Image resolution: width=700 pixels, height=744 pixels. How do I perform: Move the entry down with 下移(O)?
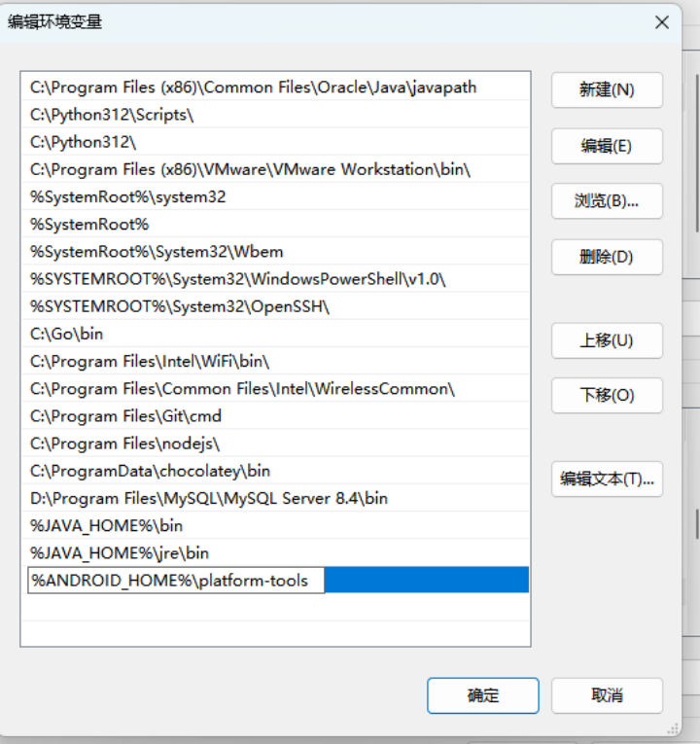tap(607, 395)
